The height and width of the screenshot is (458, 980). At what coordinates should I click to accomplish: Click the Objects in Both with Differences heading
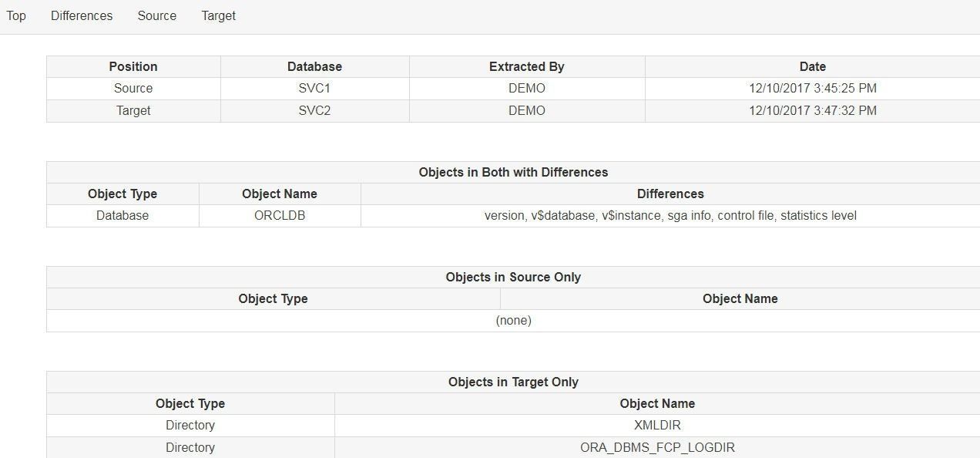coord(513,172)
